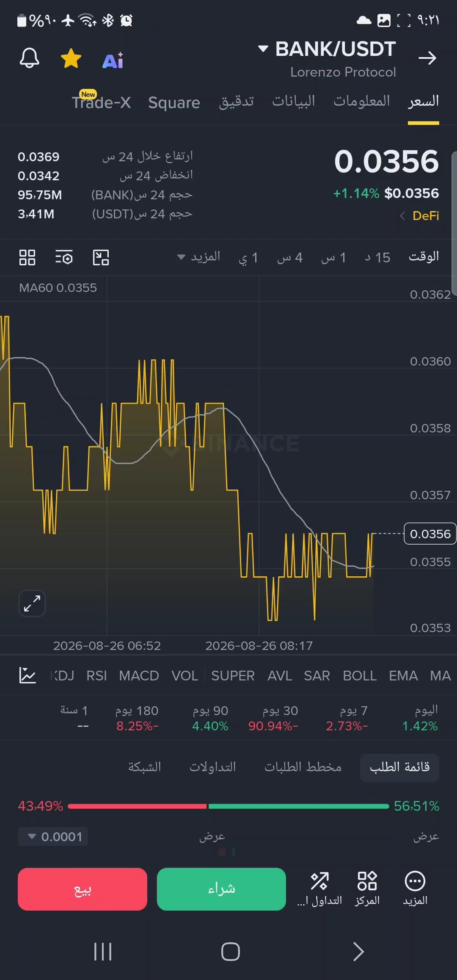Toggle the yellow favorite star

pos(71,58)
